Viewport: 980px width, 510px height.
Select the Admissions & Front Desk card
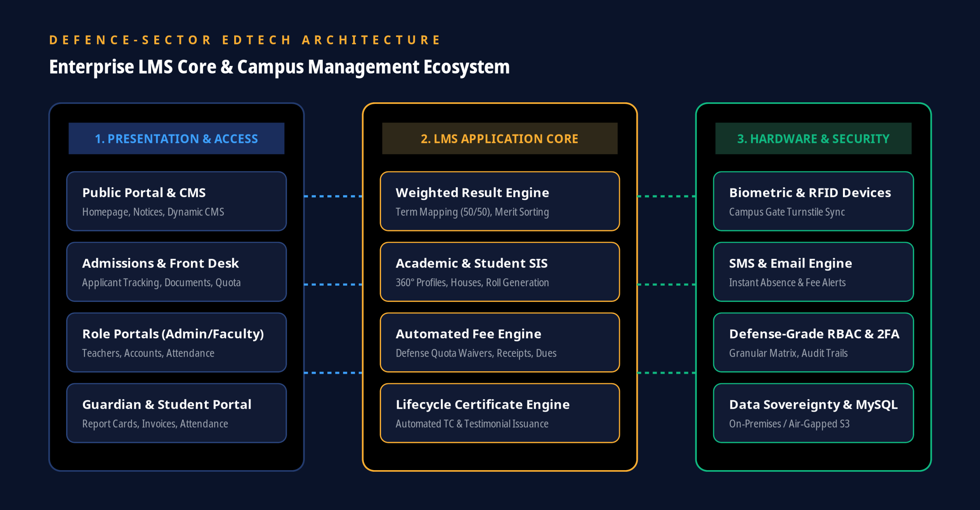pyautogui.click(x=176, y=272)
